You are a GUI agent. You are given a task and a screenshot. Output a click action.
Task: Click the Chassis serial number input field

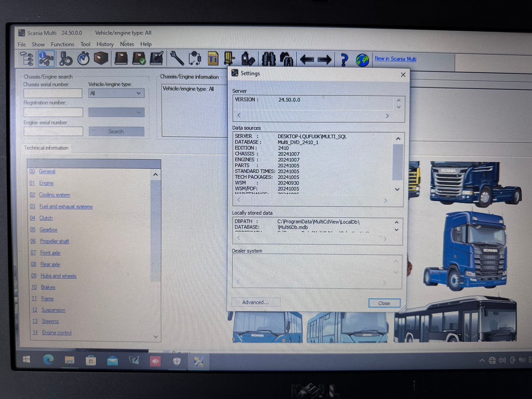pos(53,93)
